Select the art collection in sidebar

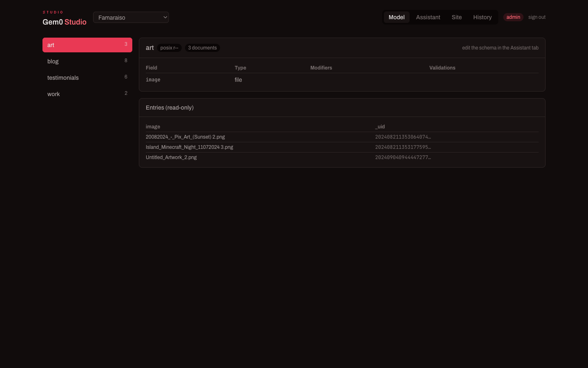coord(87,45)
